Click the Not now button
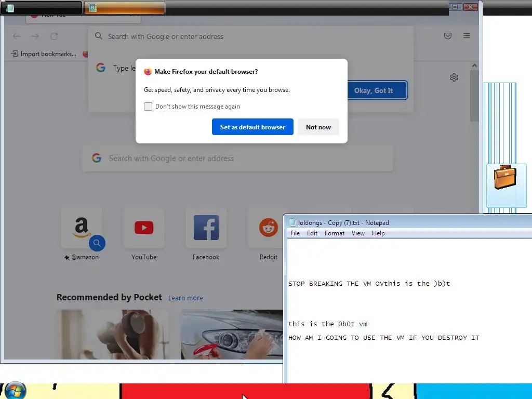 (x=318, y=127)
